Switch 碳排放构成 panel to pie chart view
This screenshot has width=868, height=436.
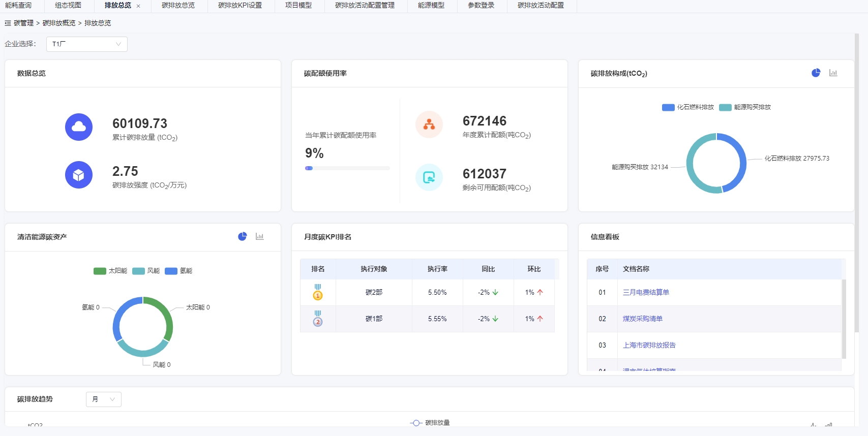tap(816, 73)
